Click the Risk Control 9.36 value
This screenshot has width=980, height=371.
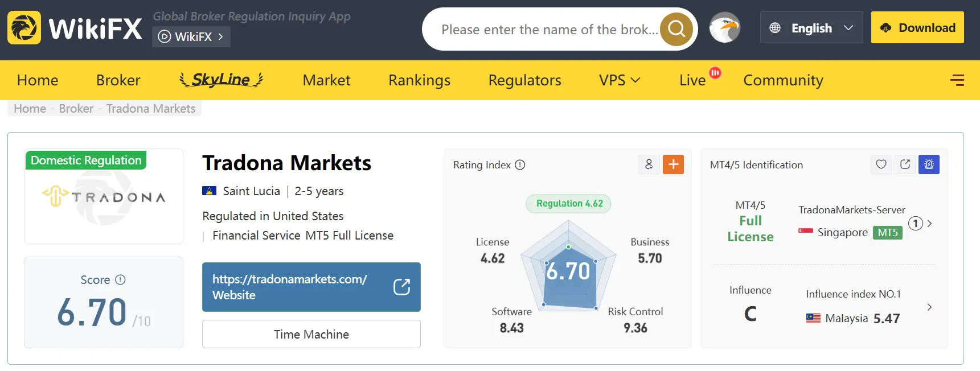tap(635, 328)
